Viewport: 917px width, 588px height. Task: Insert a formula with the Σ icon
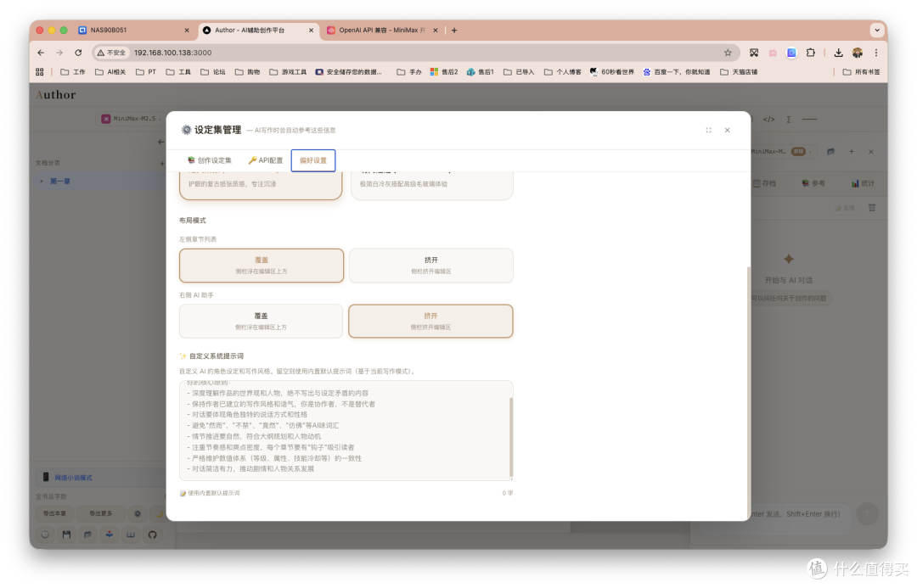point(789,120)
